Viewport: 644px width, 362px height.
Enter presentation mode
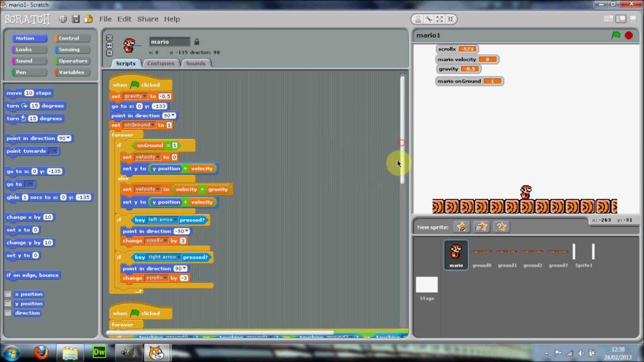pos(633,19)
